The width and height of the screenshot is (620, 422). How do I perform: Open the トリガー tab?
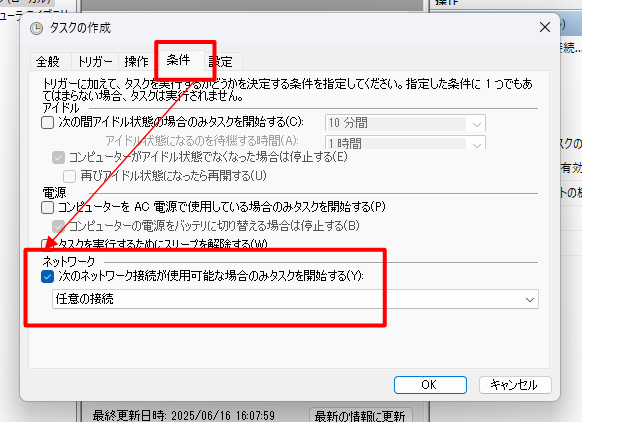click(x=95, y=61)
